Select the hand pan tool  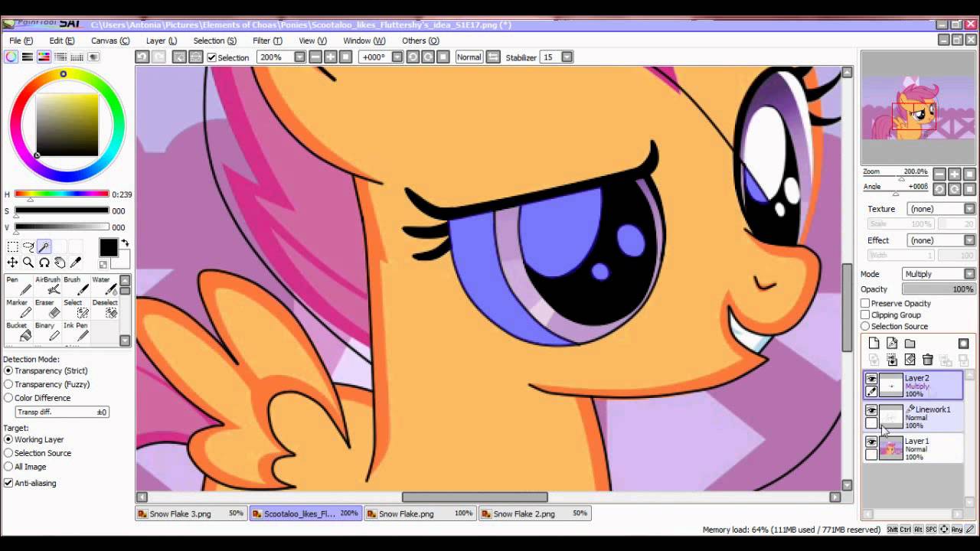(60, 262)
